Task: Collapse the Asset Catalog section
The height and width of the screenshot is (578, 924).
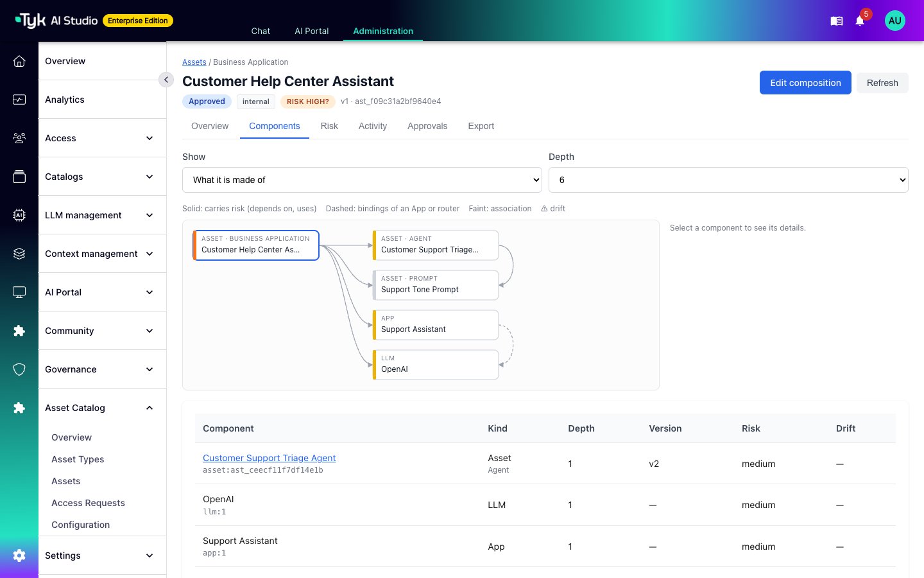Action: [103, 408]
